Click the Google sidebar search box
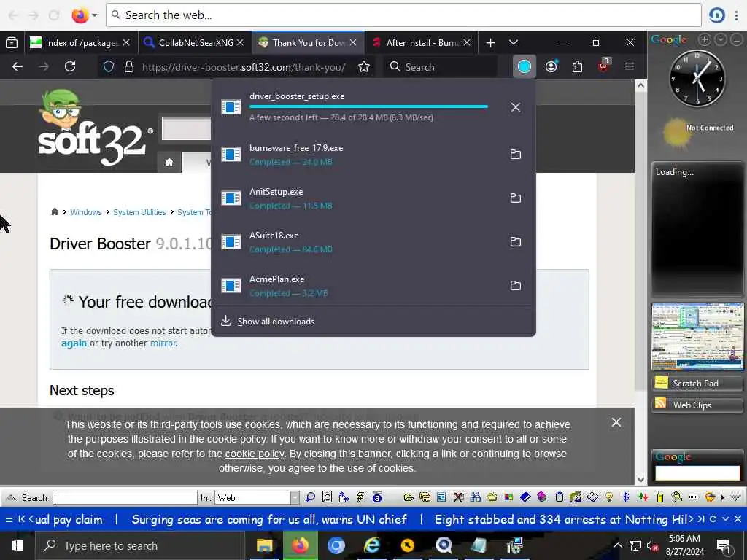747x560 pixels. 697,472
